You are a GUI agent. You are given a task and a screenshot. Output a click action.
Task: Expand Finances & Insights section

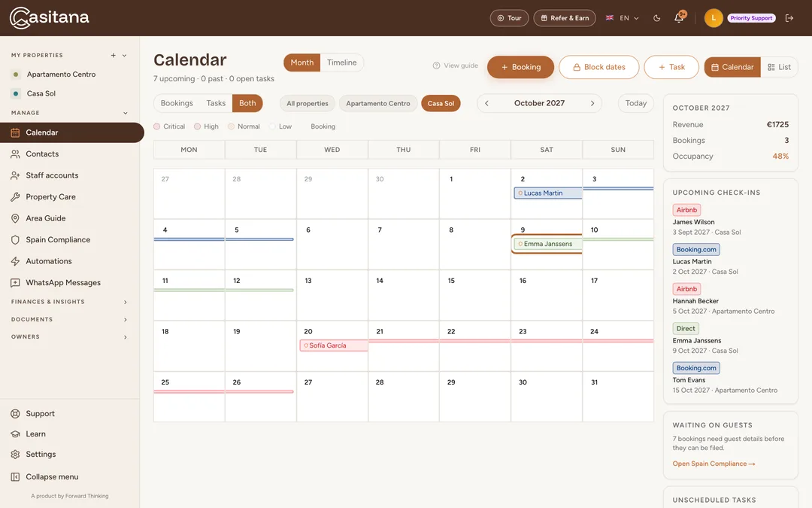[70, 302]
